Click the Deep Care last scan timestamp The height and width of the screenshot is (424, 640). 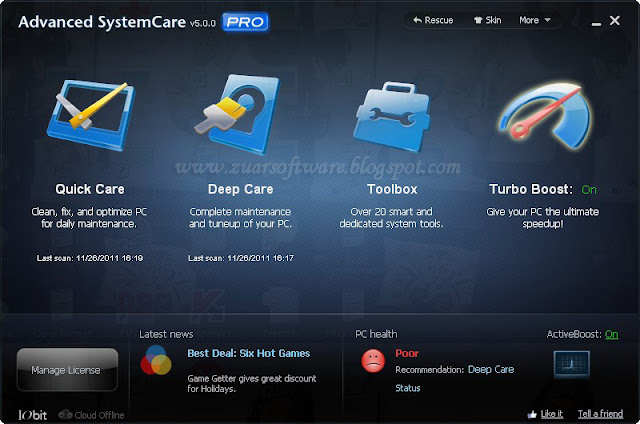click(241, 258)
